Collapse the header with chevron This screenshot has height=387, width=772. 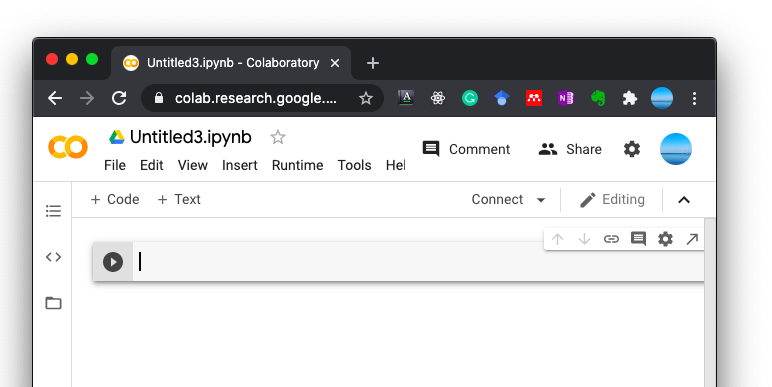click(x=684, y=199)
